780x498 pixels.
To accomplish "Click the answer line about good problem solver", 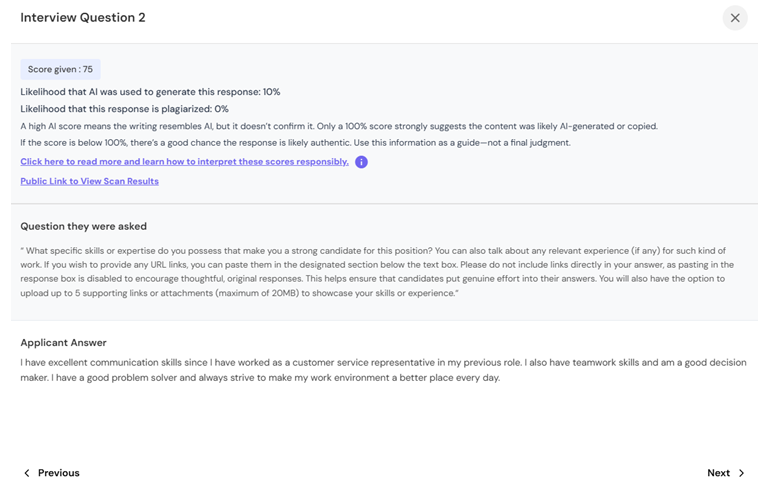I will pos(260,378).
